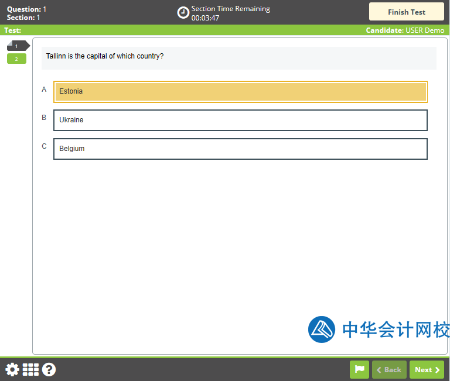Image resolution: width=450 pixels, height=381 pixels.
Task: Open the settings gear icon
Action: [x=12, y=370]
